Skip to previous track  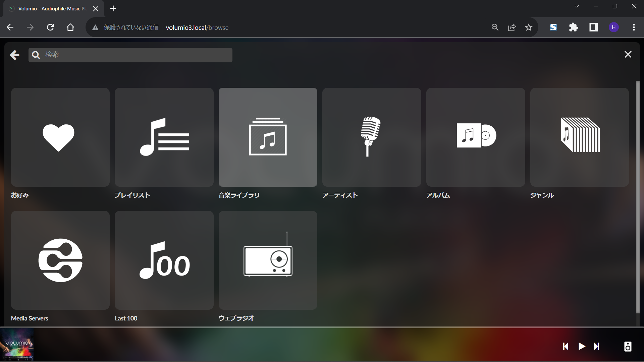[566, 346]
